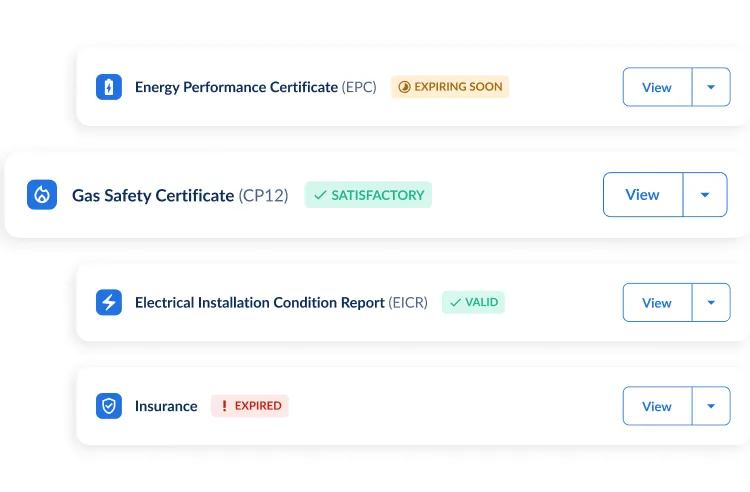
Task: Click the EXPIRED status badge on Insurance
Action: 250,406
